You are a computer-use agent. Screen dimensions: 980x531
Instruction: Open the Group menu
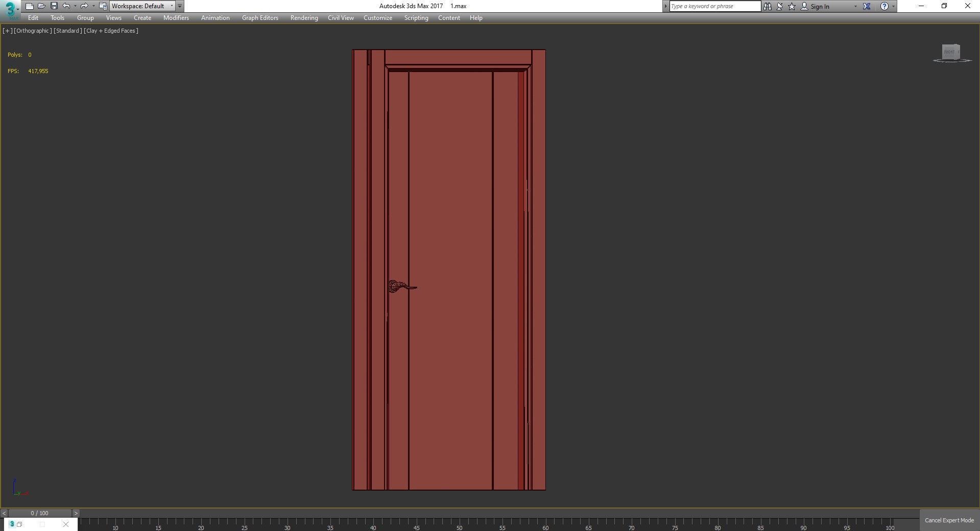click(x=85, y=18)
